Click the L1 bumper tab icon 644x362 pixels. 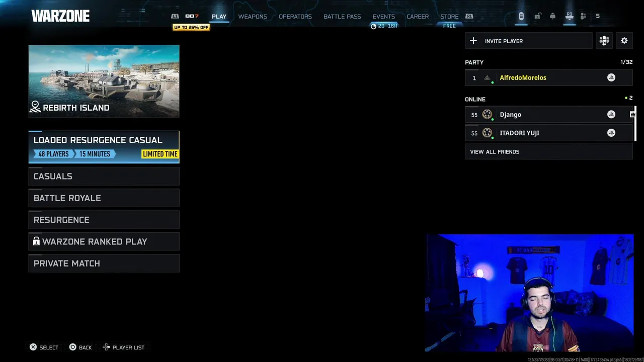point(175,16)
